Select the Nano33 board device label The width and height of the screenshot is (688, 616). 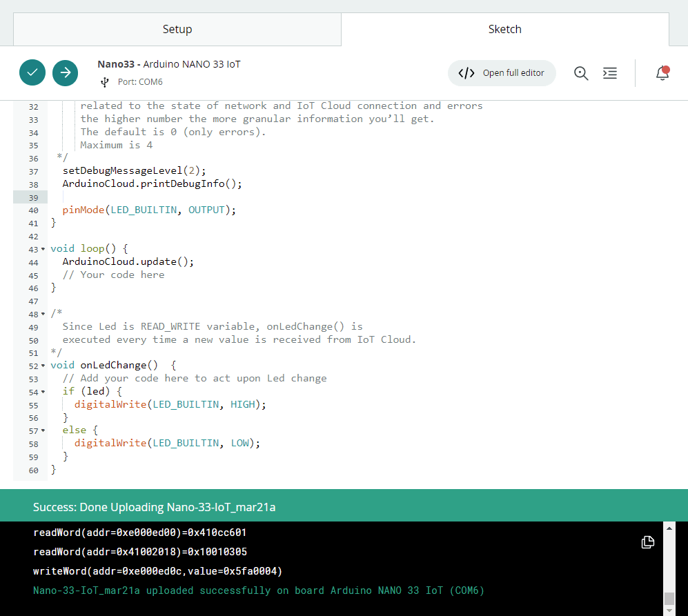(169, 64)
